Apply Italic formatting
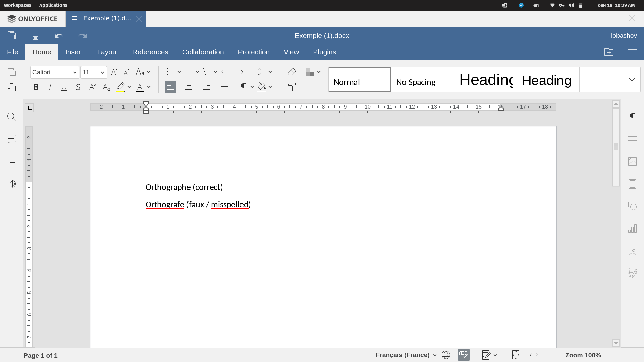The image size is (644, 362). pyautogui.click(x=50, y=87)
